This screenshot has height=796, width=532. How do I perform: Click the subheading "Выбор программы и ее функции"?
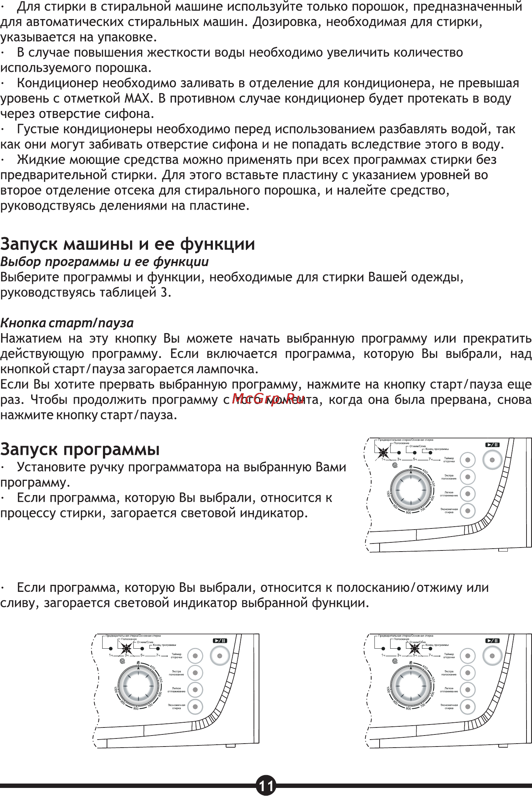coord(104,262)
